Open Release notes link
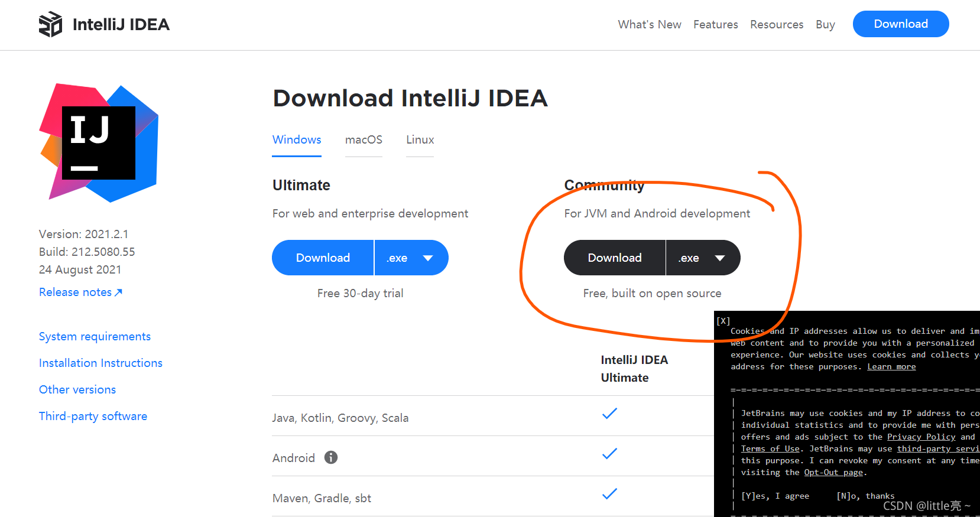The image size is (980, 517). click(80, 292)
